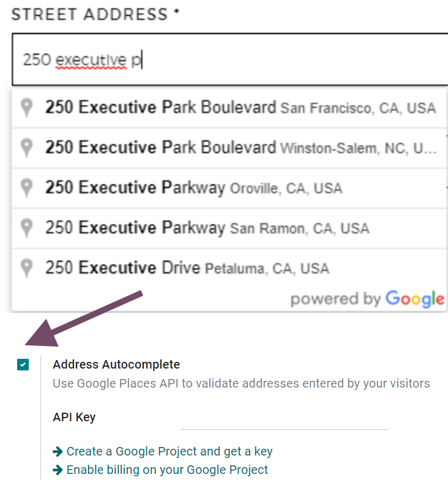Click pin icon beside San Francisco suggestion
The width and height of the screenshot is (448, 499).
[26, 108]
